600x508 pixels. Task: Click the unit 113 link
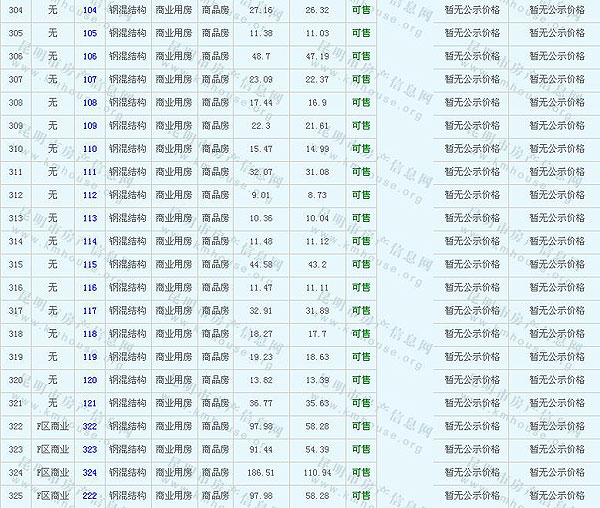(x=90, y=218)
